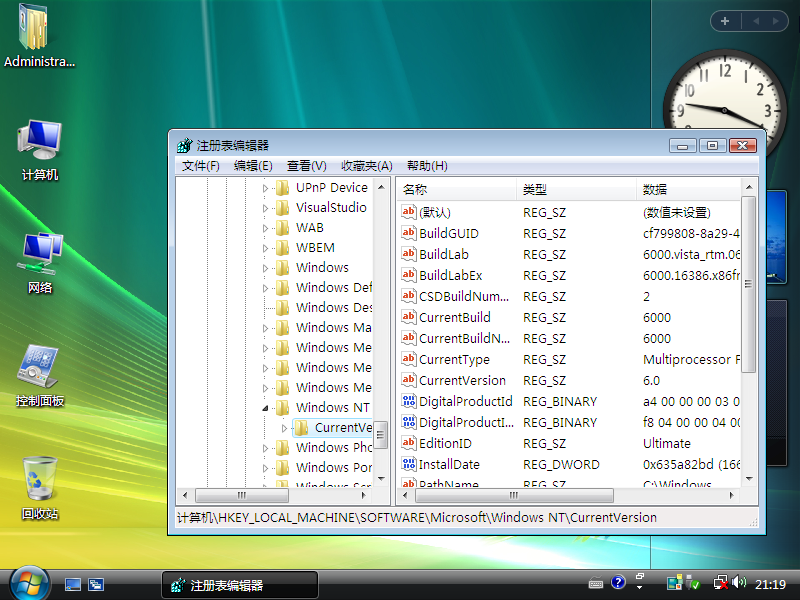This screenshot has height=600, width=800.
Task: Click Switch between windows quick launch icon
Action: click(x=95, y=585)
